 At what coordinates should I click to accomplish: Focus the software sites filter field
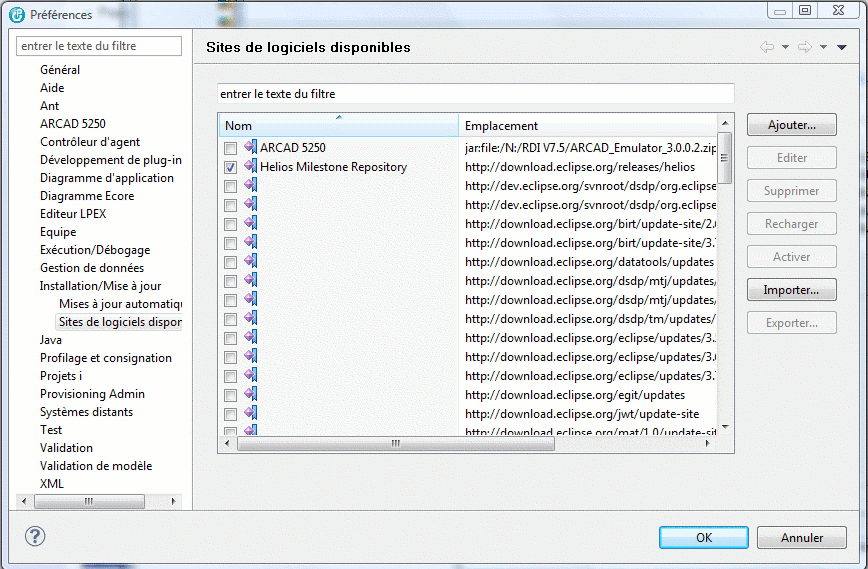point(476,94)
